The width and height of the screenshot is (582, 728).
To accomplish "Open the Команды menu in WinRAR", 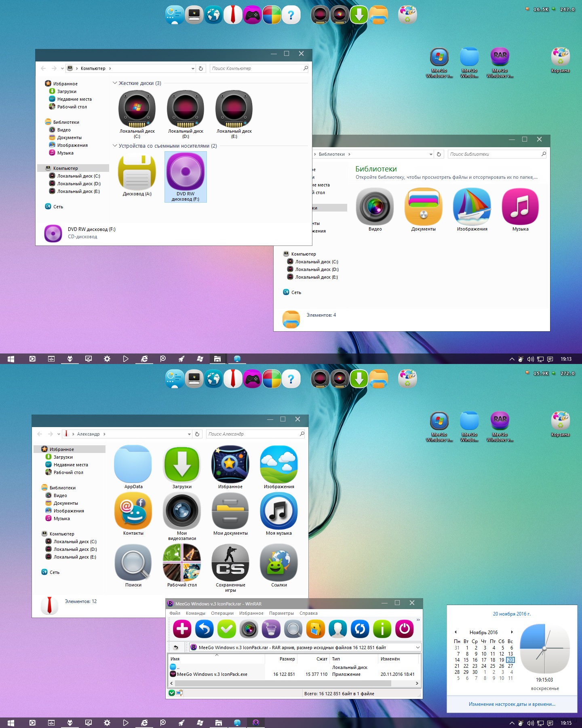I will pos(196,613).
